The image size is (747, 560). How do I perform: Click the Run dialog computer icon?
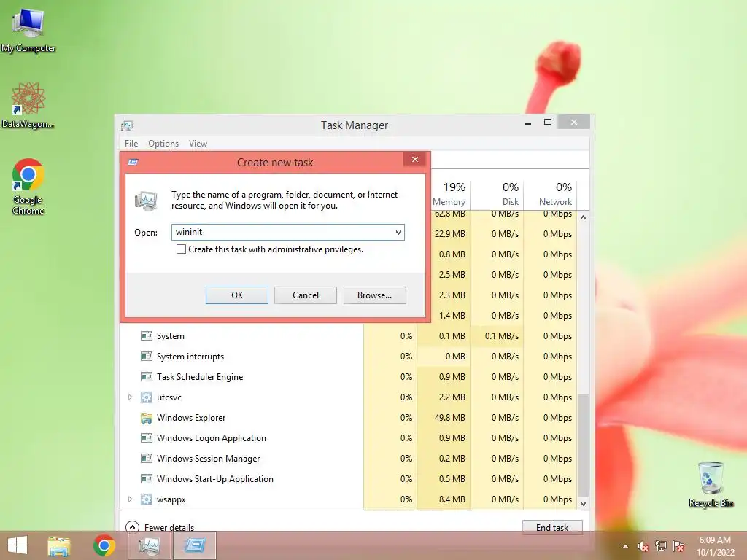click(x=146, y=201)
